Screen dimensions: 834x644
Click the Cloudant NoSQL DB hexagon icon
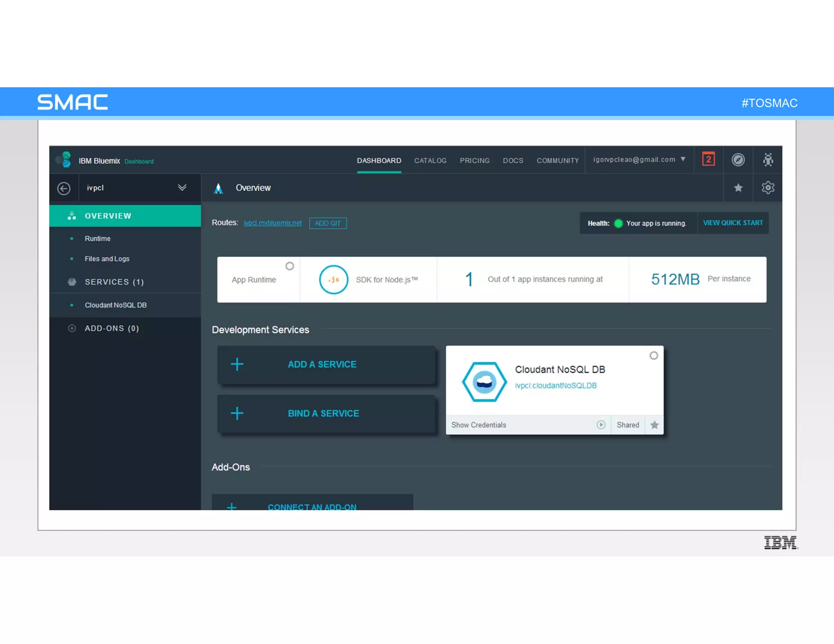pyautogui.click(x=484, y=382)
